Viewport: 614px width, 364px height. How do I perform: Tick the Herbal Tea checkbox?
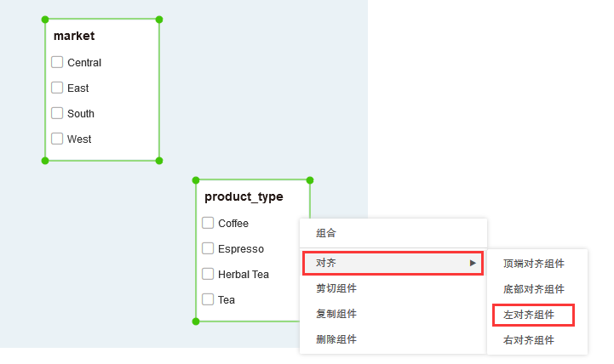point(208,274)
